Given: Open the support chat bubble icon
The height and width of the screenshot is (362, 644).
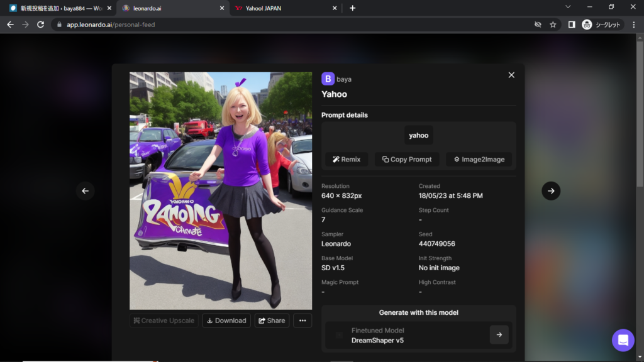Looking at the screenshot, I should (x=623, y=340).
